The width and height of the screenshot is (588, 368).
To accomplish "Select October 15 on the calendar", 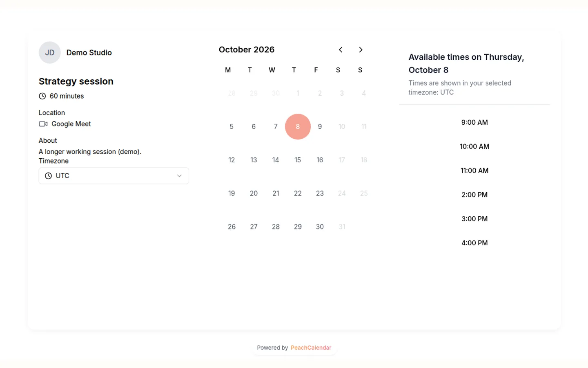I will tap(298, 160).
